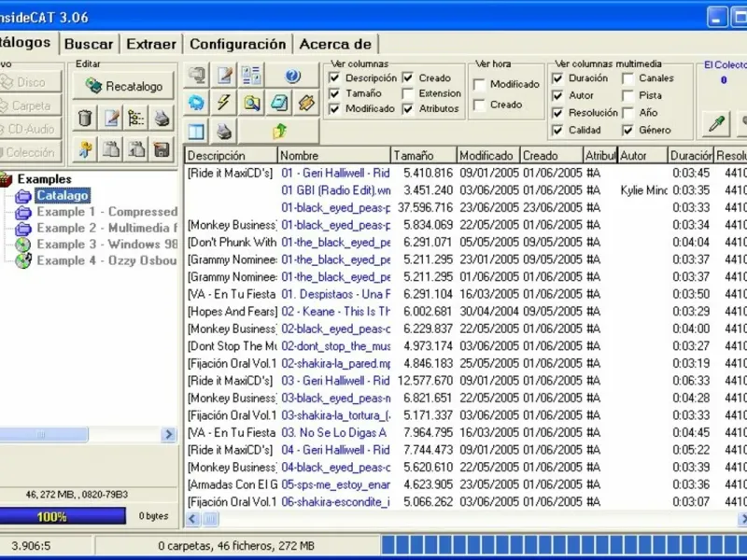Click the trash can delete icon
The width and height of the screenshot is (747, 560).
tap(86, 118)
